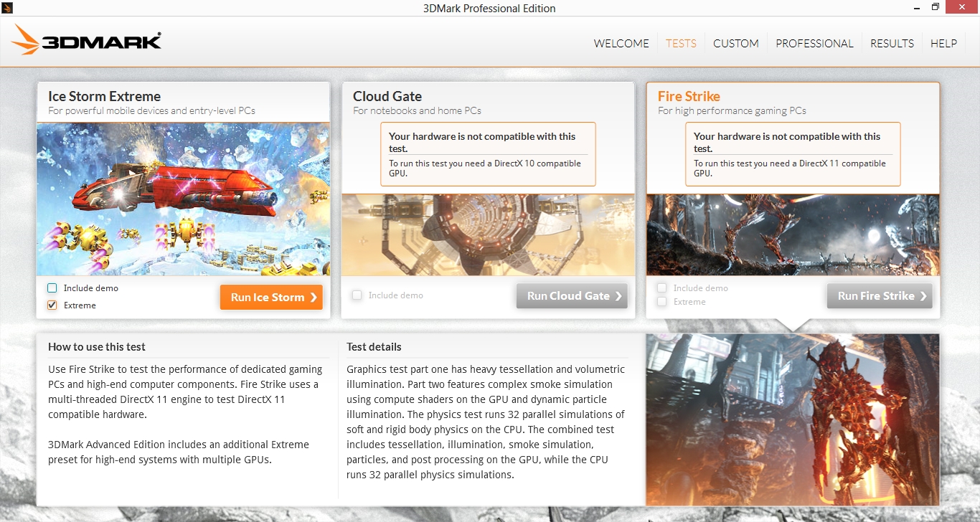The image size is (980, 522).
Task: Click the Fire Strike card title
Action: pyautogui.click(x=689, y=96)
